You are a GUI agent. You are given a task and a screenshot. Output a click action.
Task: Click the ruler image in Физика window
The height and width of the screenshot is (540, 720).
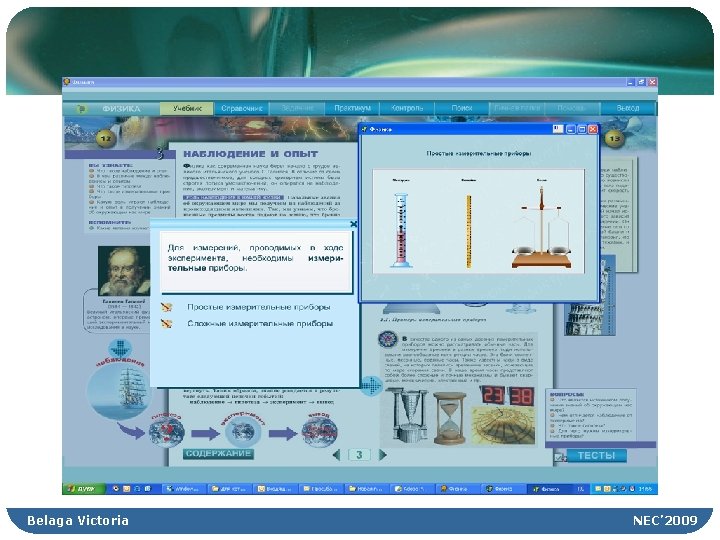pyautogui.click(x=469, y=231)
